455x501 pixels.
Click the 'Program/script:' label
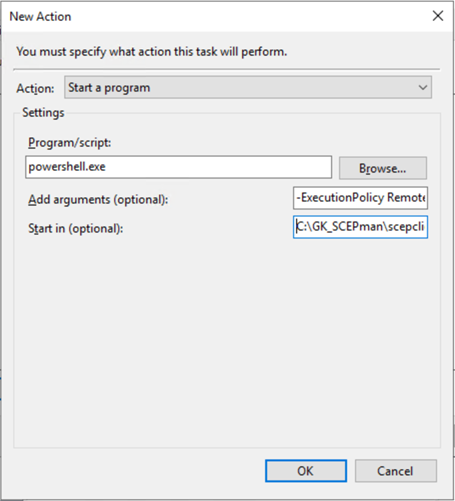point(70,143)
